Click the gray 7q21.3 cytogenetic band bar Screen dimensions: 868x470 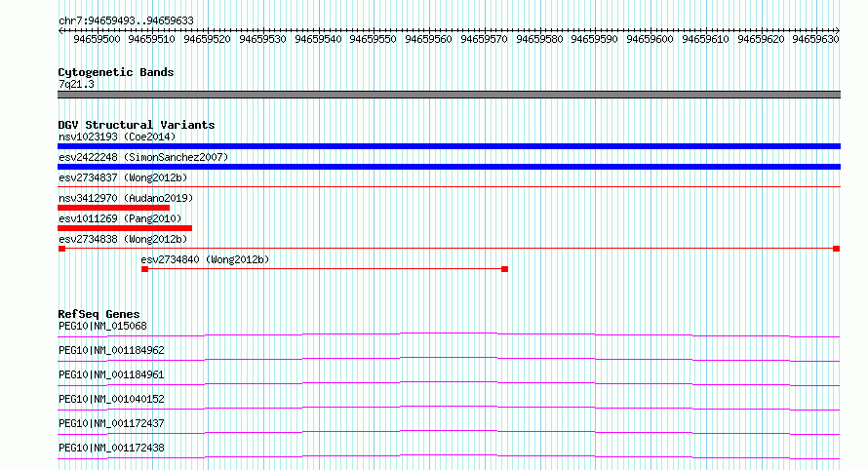(x=449, y=95)
